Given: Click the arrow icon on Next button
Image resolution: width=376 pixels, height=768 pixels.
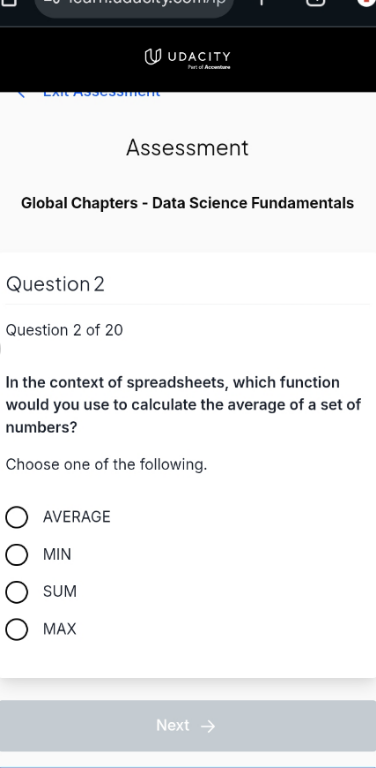Looking at the screenshot, I should (208, 726).
